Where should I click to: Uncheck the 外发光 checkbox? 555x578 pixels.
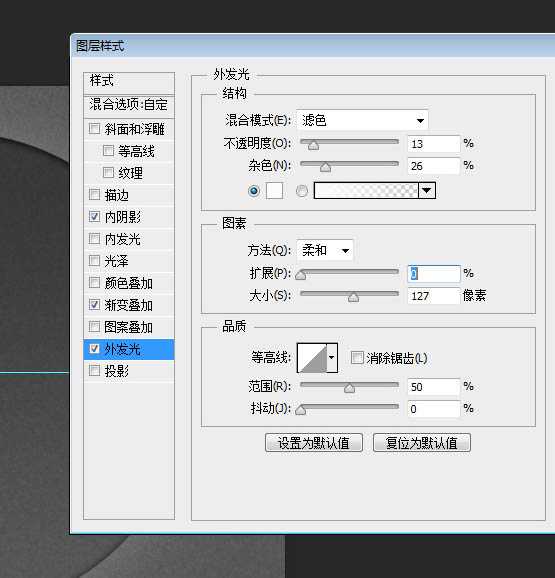[94, 348]
